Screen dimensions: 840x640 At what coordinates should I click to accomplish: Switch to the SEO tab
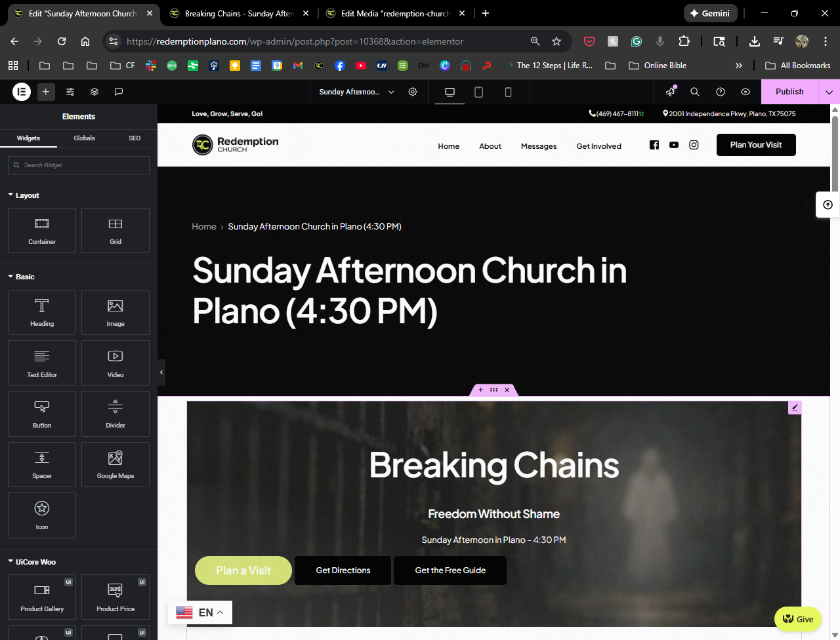tap(135, 138)
